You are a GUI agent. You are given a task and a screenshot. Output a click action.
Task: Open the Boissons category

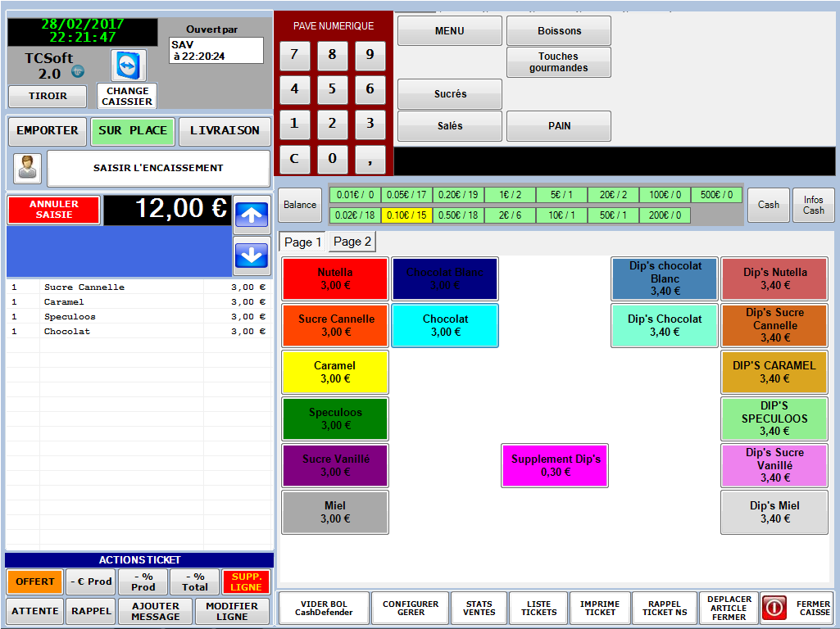click(558, 30)
